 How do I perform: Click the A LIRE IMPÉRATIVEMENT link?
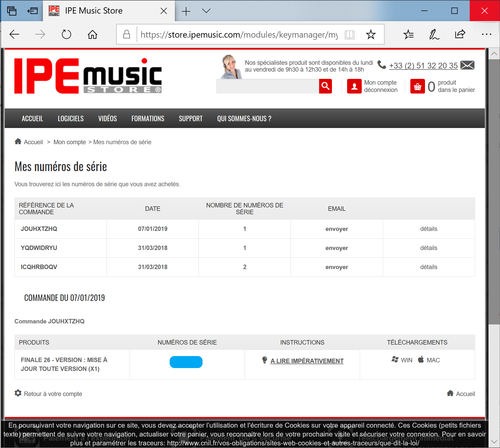pos(307,361)
